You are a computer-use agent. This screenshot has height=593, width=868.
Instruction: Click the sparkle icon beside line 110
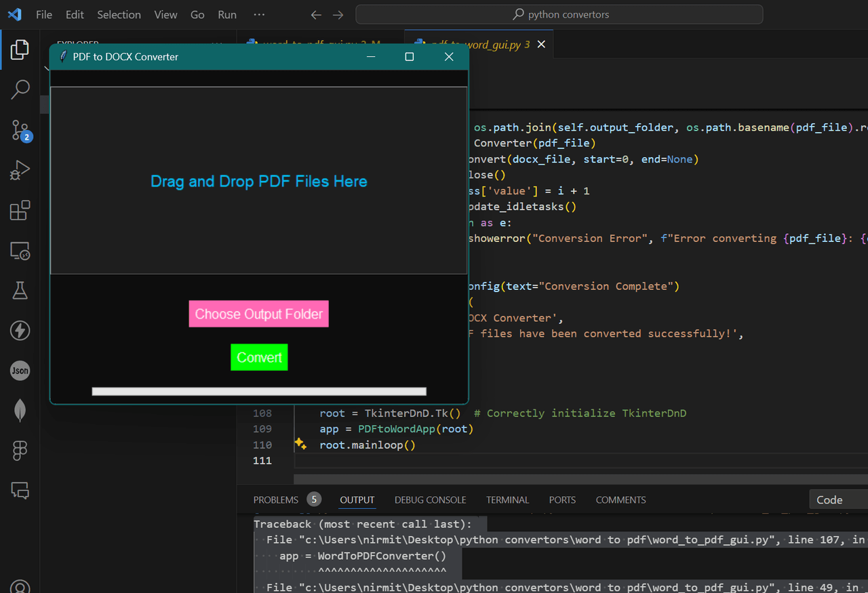pyautogui.click(x=300, y=444)
